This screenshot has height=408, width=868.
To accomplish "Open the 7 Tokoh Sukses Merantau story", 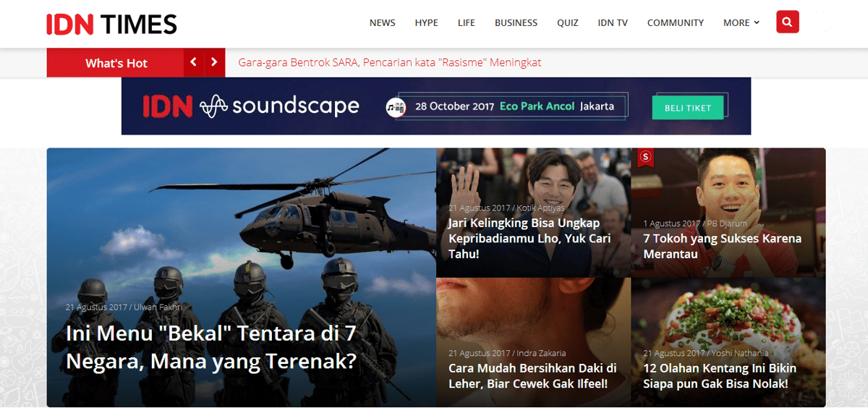I will pos(722,246).
